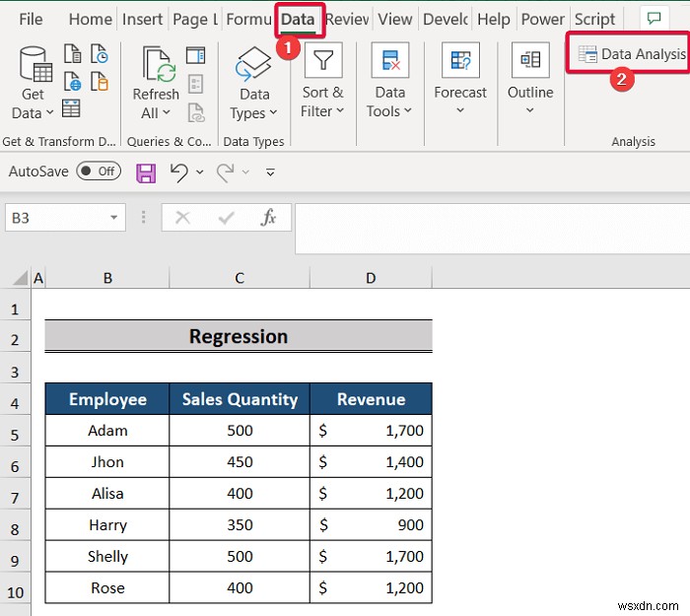Select the cell containing Harry
The width and height of the screenshot is (690, 616).
click(x=107, y=525)
